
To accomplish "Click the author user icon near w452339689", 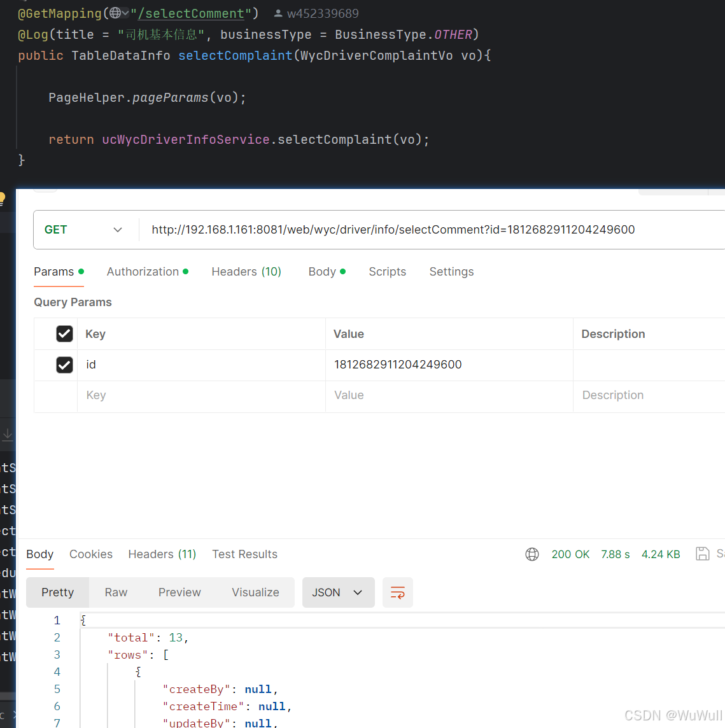I will click(x=278, y=13).
